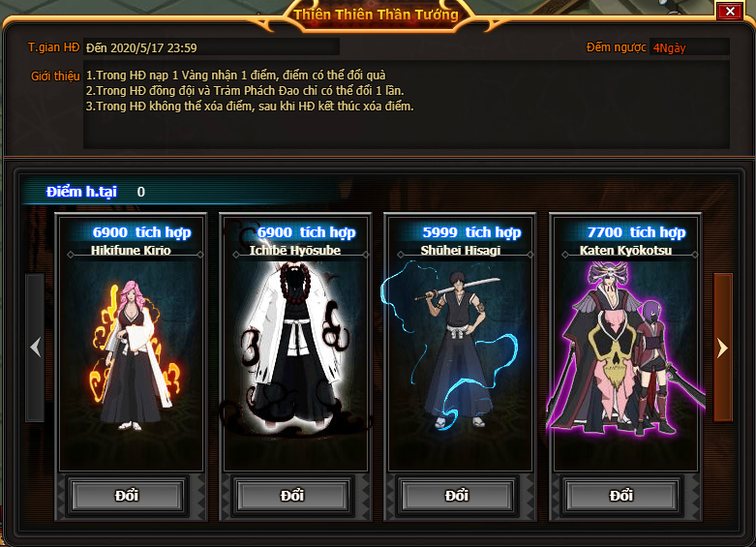Click the Điểm h.tại current points display
The image size is (756, 547).
click(x=96, y=192)
